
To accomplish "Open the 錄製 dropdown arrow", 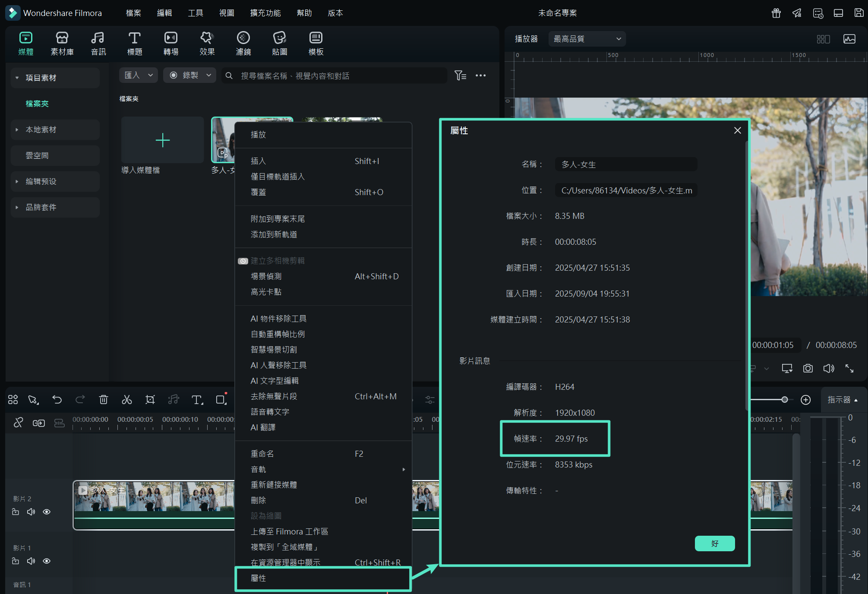I will point(208,75).
